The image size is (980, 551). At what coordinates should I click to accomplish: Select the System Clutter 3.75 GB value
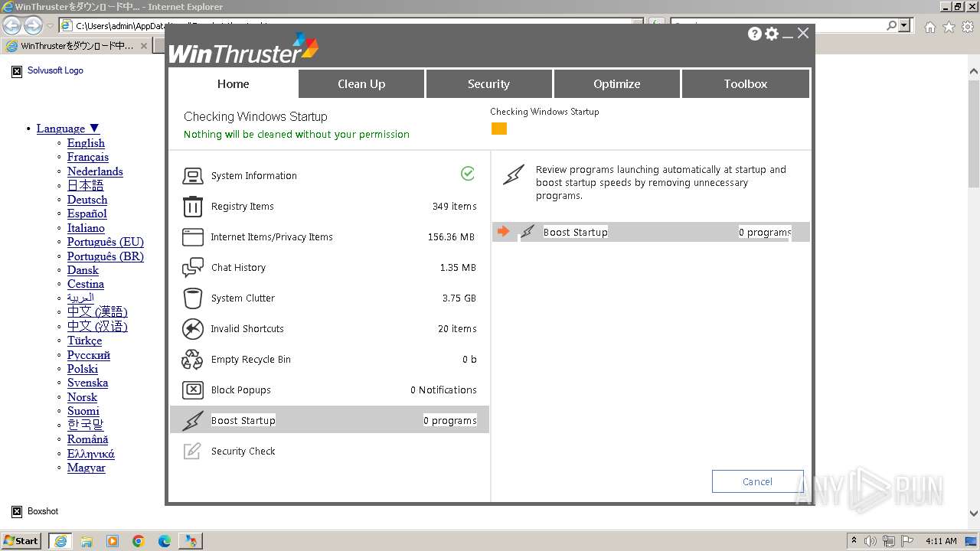pos(459,298)
